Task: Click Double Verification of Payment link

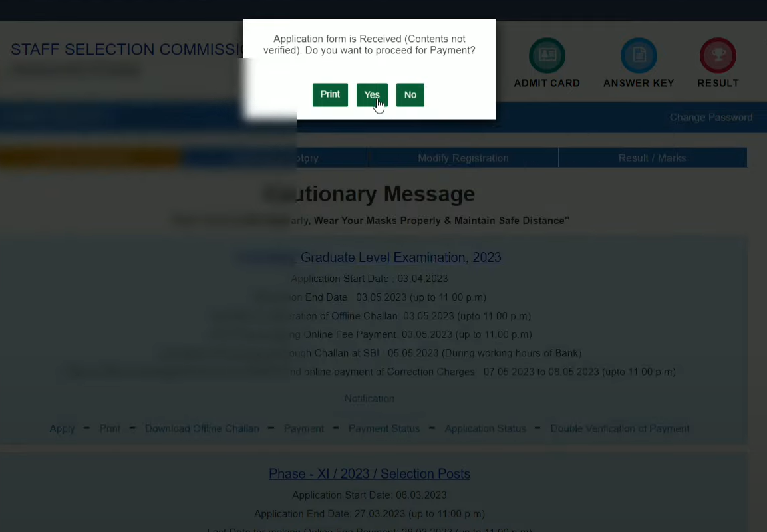Action: pyautogui.click(x=620, y=428)
